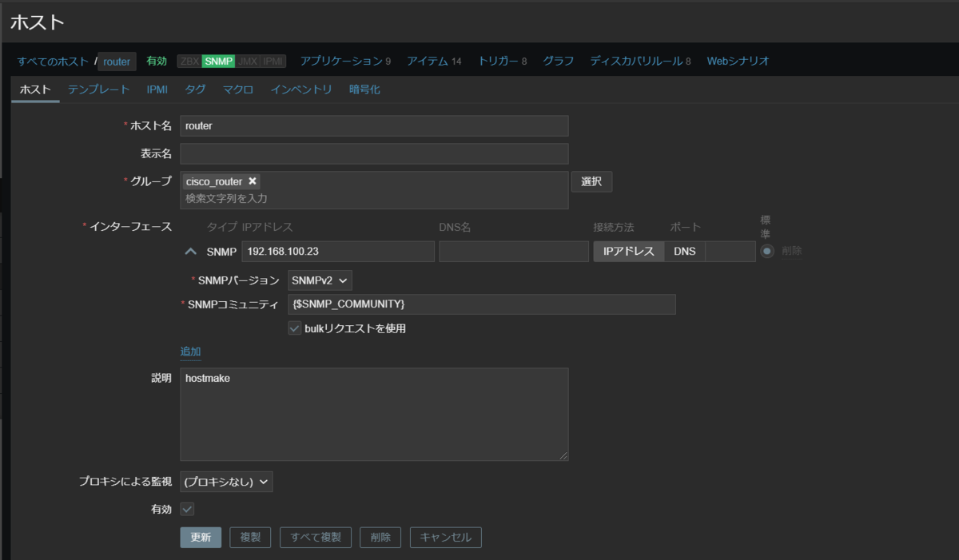The width and height of the screenshot is (959, 560).
Task: Open the アイテム 14 link
Action: point(434,60)
